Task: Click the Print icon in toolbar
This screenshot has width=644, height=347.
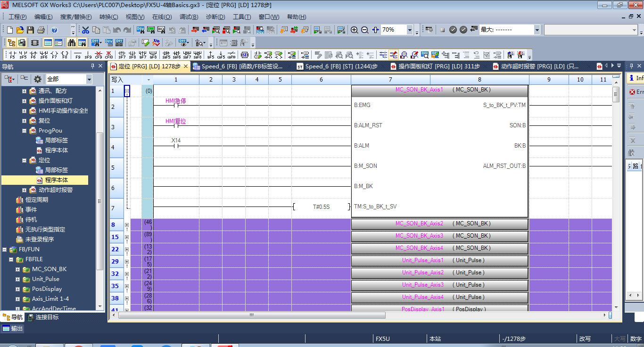Action: point(41,30)
